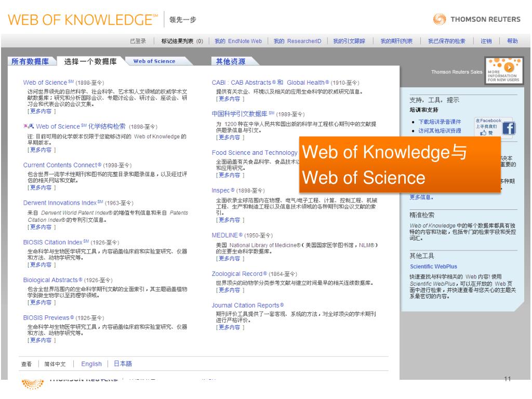This screenshot has width=532, height=399.
Task: Open Current Contents Connect database link
Action: [x=62, y=165]
